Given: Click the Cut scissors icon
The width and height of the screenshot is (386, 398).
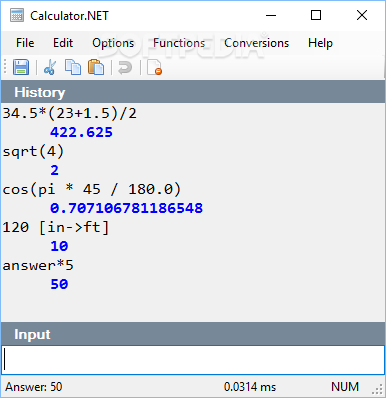Looking at the screenshot, I should tap(50, 67).
